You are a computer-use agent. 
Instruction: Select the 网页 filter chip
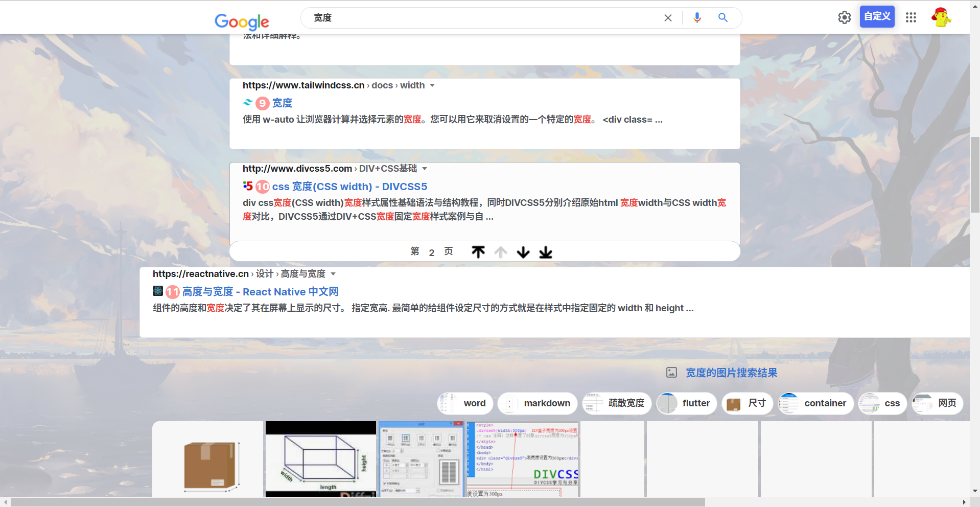coord(938,403)
